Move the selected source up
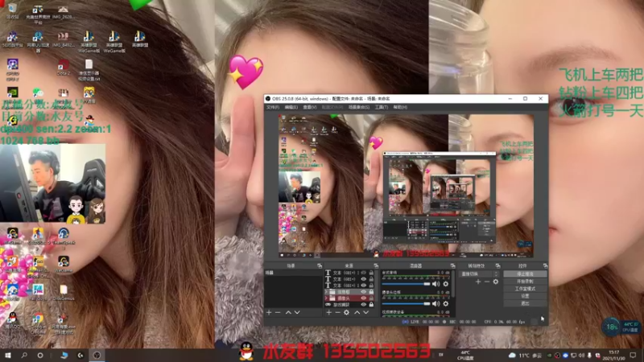This screenshot has width=644, height=362. 357,313
